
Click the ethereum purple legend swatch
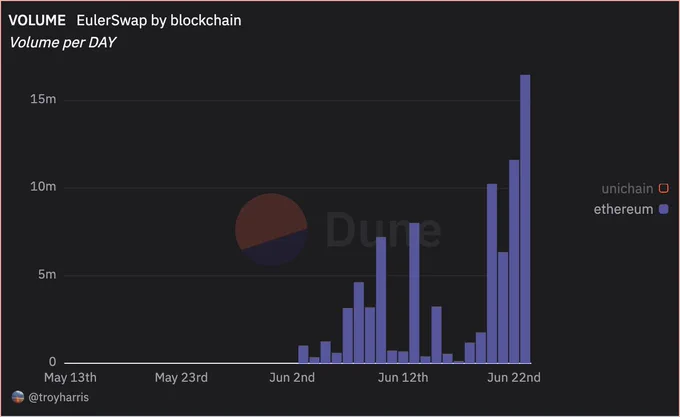[x=664, y=209]
